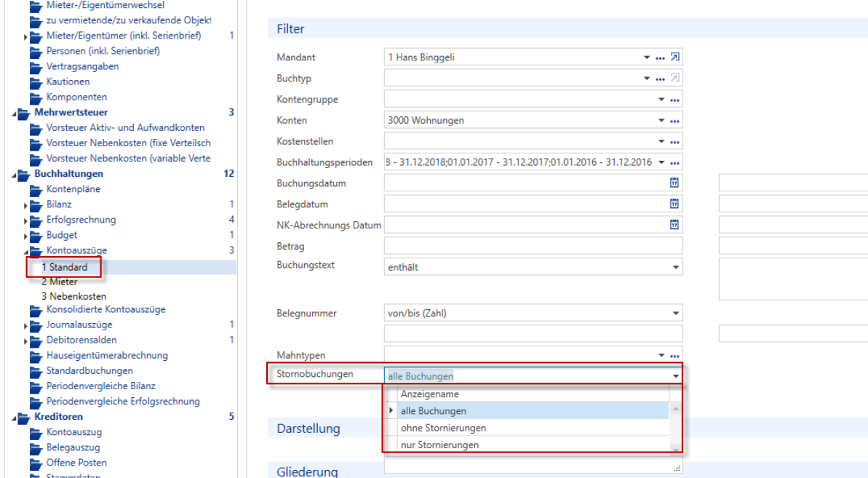Viewport: 868px width, 478px height.
Task: Collapse the Stornobuchungen dropdown list
Action: pyautogui.click(x=675, y=376)
